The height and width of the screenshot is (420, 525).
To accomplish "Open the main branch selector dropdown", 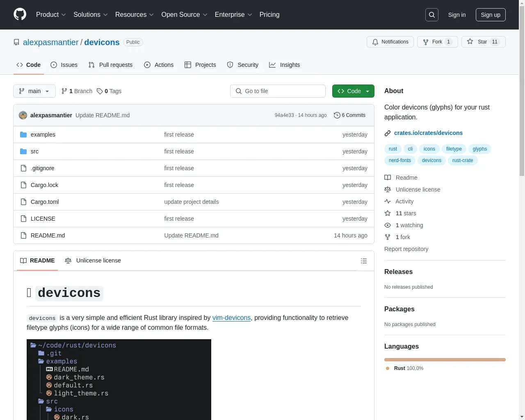I will pyautogui.click(x=34, y=91).
